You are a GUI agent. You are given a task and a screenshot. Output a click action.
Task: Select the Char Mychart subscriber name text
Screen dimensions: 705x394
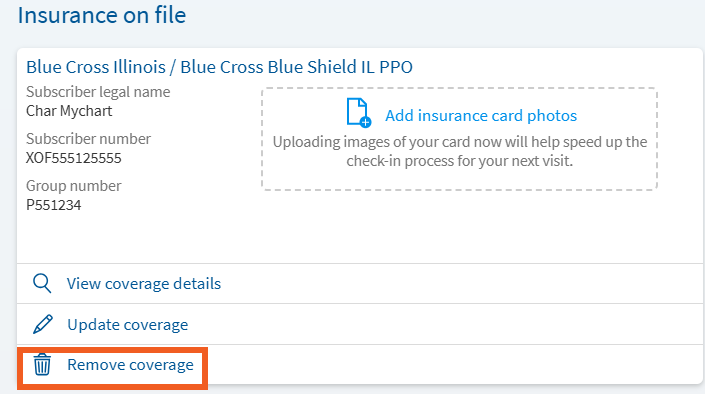(x=69, y=111)
